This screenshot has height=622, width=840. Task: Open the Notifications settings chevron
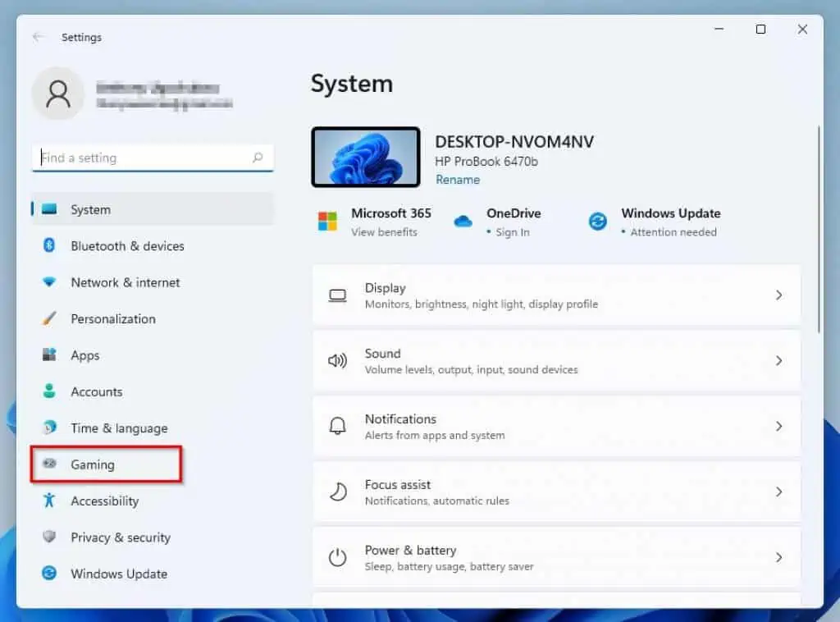(x=778, y=427)
